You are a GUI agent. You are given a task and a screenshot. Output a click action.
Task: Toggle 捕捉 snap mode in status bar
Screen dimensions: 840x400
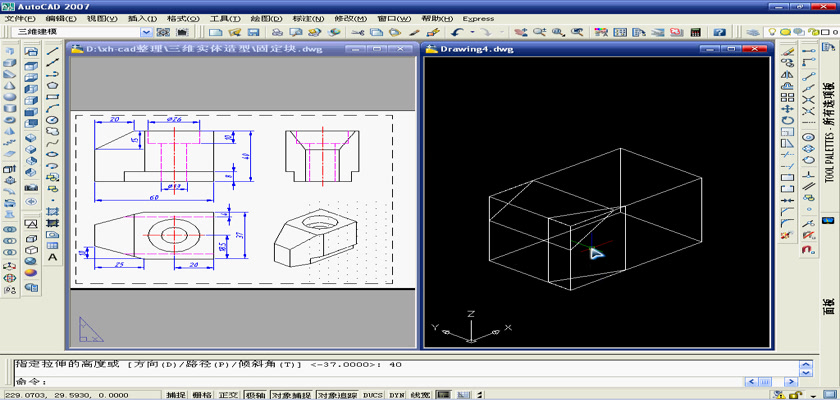[x=176, y=395]
